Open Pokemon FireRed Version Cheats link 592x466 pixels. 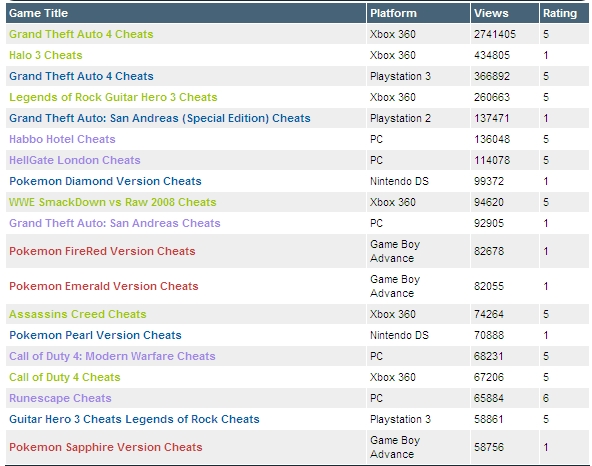102,251
